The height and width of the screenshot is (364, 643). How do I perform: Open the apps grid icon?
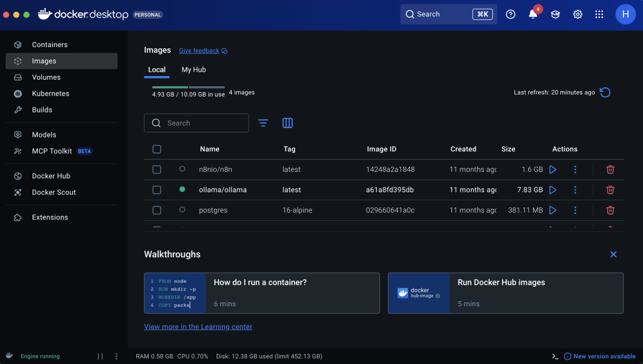click(x=599, y=14)
